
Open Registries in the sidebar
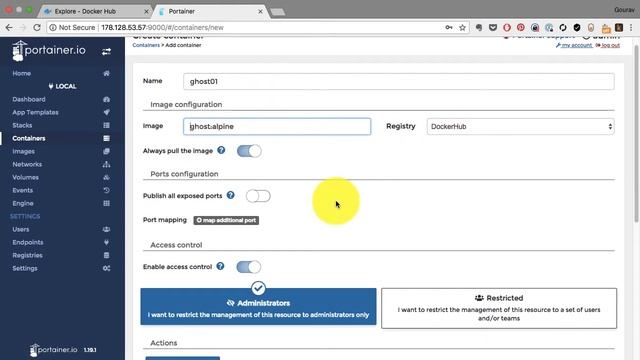click(x=27, y=256)
